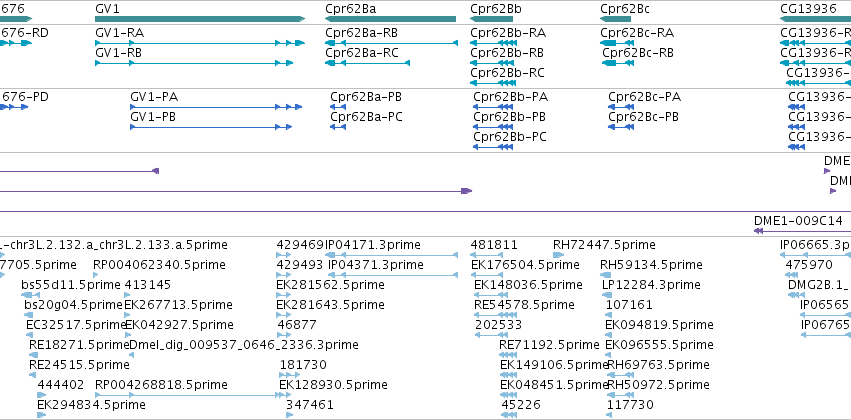Select the Cpr62Ba gene bar
The image size is (851, 420).
click(x=390, y=19)
